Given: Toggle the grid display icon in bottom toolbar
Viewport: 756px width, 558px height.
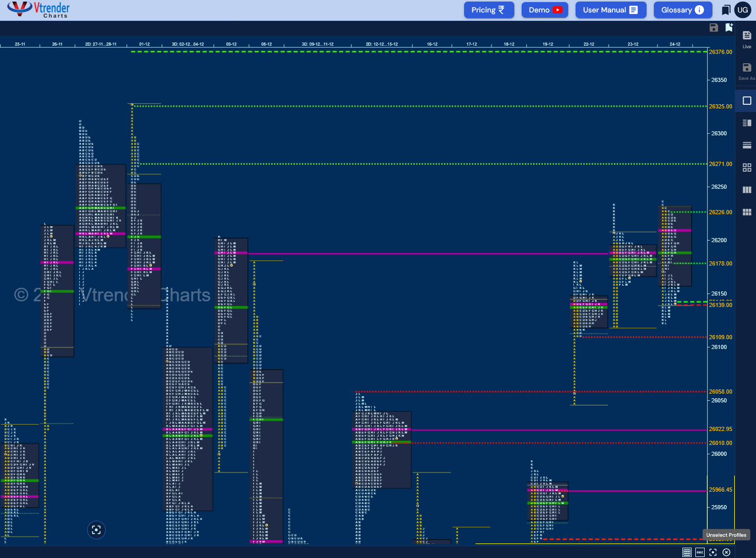Looking at the screenshot, I should tap(687, 552).
